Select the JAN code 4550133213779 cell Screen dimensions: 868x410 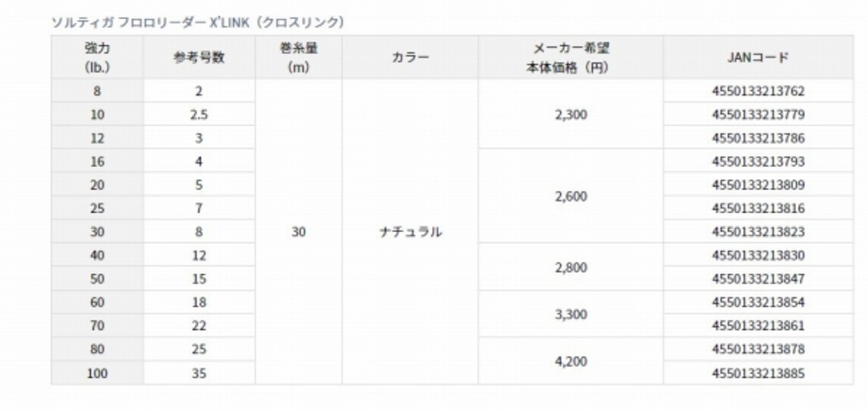(x=758, y=115)
